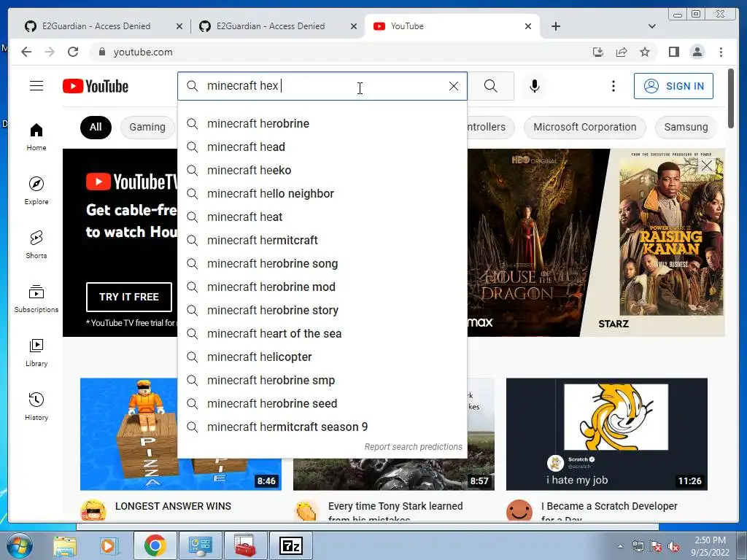Viewport: 747px width, 560px height.
Task: Open the YouTube hamburger guide menu
Action: 36,86
